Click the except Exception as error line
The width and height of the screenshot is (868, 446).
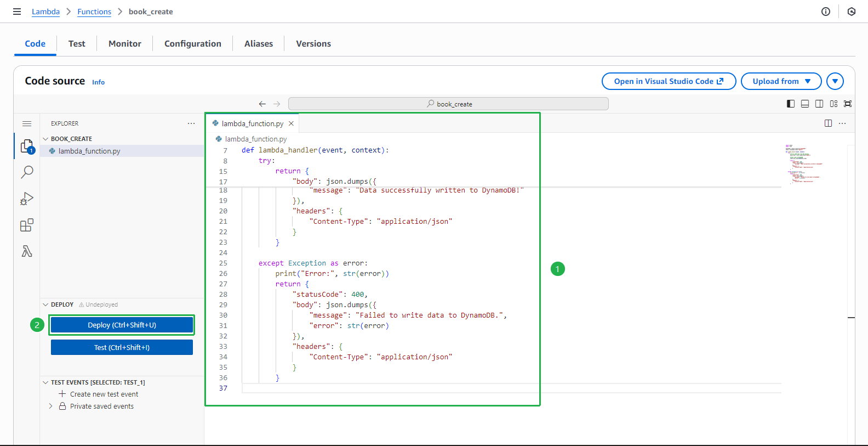[313, 263]
